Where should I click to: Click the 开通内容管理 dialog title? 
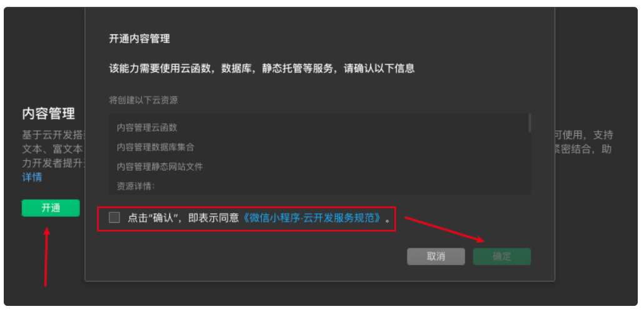(139, 39)
